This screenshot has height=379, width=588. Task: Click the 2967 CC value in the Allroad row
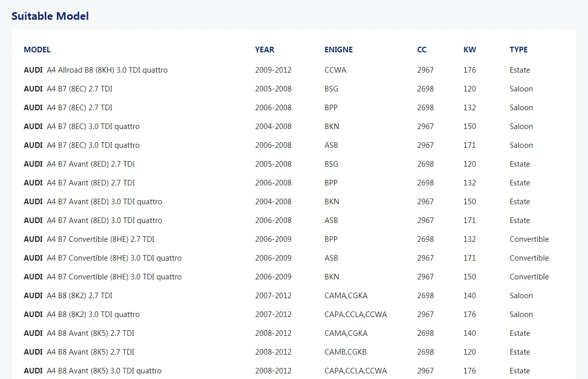tap(425, 70)
